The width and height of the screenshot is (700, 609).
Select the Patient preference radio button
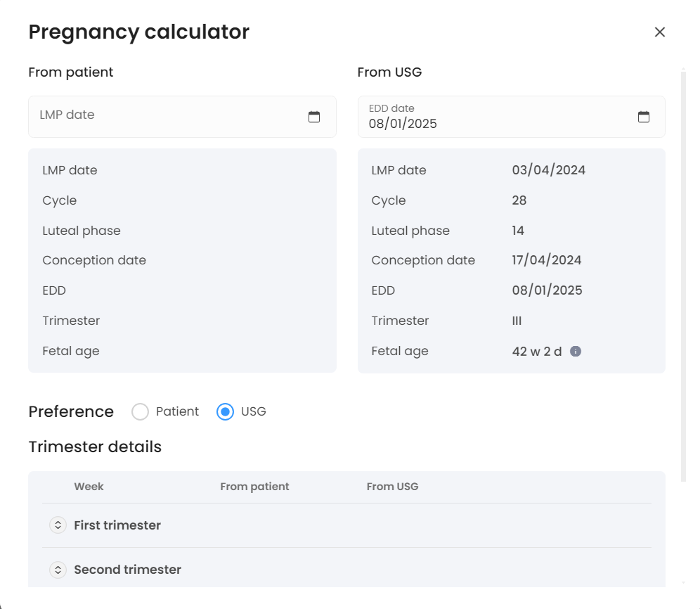[x=141, y=411]
